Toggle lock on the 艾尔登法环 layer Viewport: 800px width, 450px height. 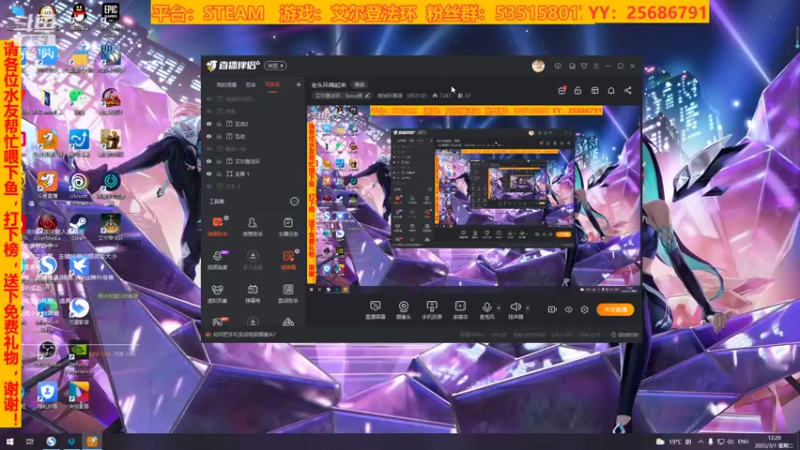[219, 161]
